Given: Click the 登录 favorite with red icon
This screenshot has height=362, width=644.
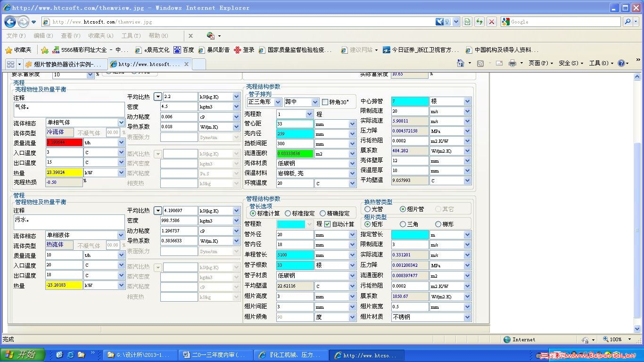Looking at the screenshot, I should 244,49.
